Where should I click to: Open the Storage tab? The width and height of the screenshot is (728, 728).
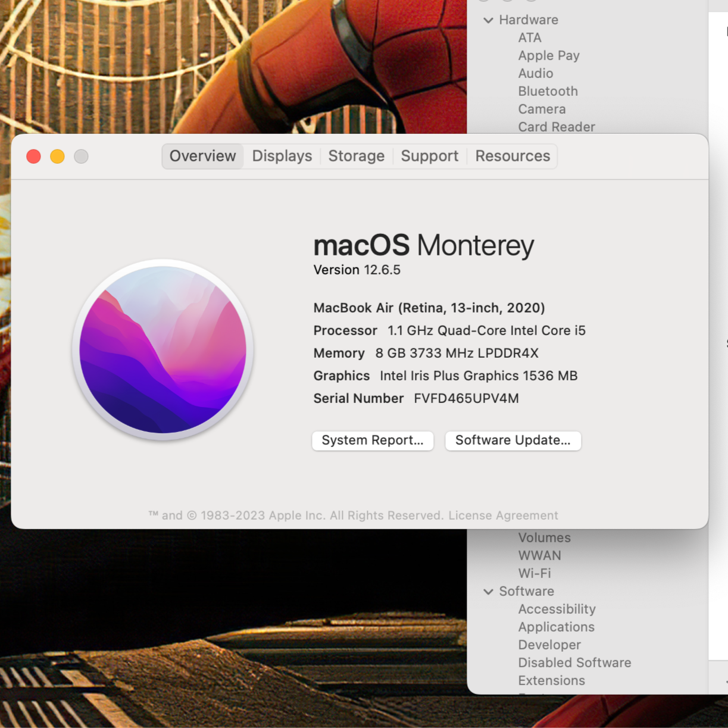coord(357,156)
